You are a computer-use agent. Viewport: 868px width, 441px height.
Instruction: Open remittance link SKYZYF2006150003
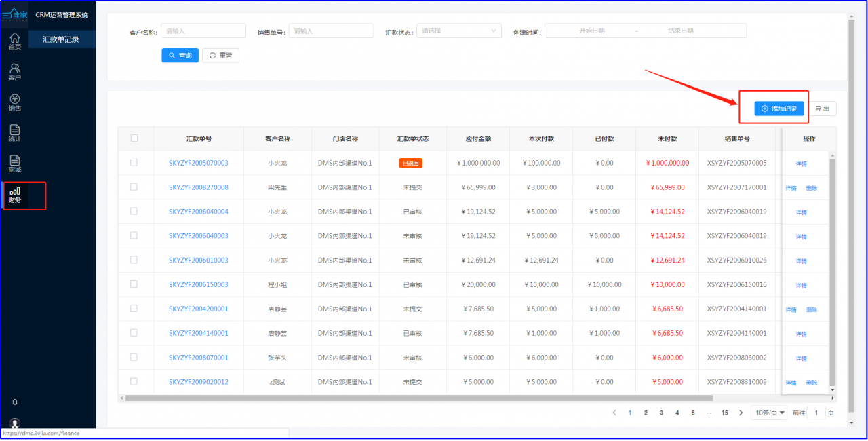tap(199, 285)
